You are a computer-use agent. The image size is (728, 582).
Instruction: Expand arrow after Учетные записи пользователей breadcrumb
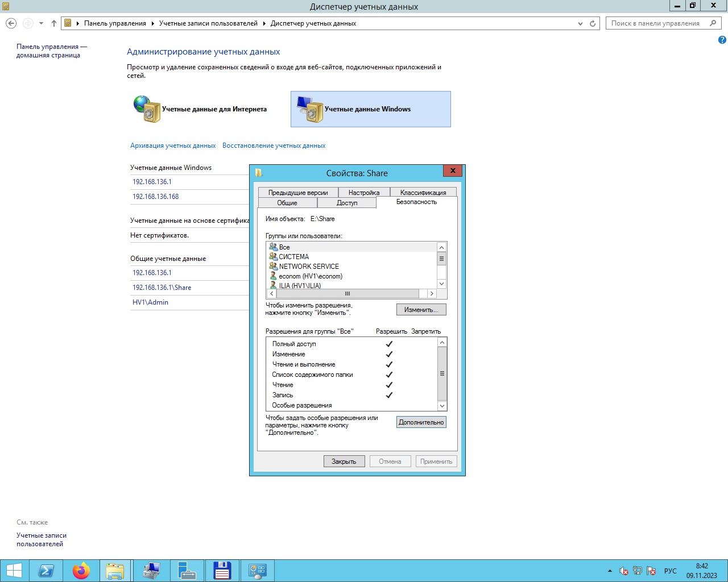(264, 23)
